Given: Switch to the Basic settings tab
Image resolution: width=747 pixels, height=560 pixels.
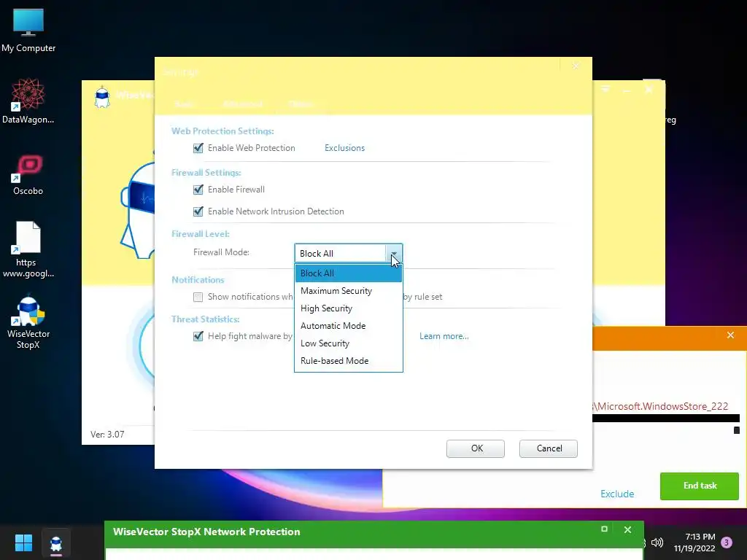Looking at the screenshot, I should tap(183, 104).
